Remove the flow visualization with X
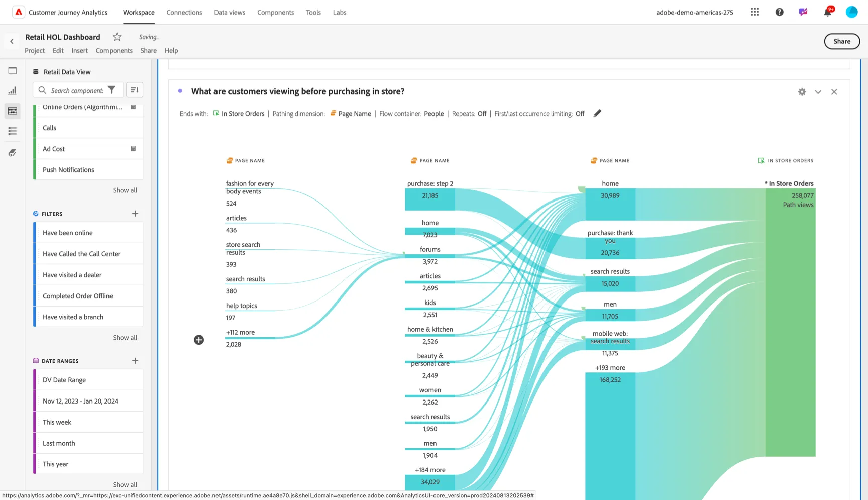Viewport: 868px width, 500px height. pyautogui.click(x=834, y=92)
